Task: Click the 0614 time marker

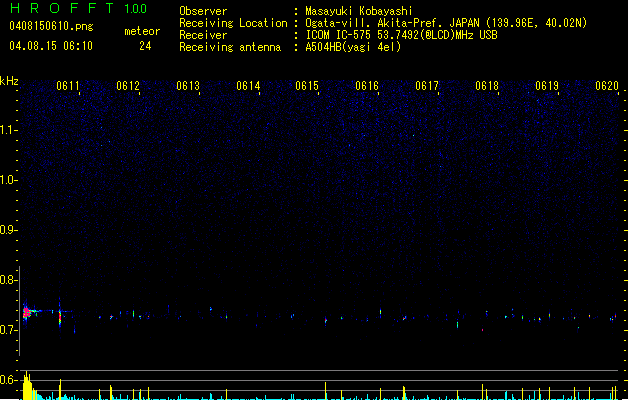Action: tap(248, 86)
